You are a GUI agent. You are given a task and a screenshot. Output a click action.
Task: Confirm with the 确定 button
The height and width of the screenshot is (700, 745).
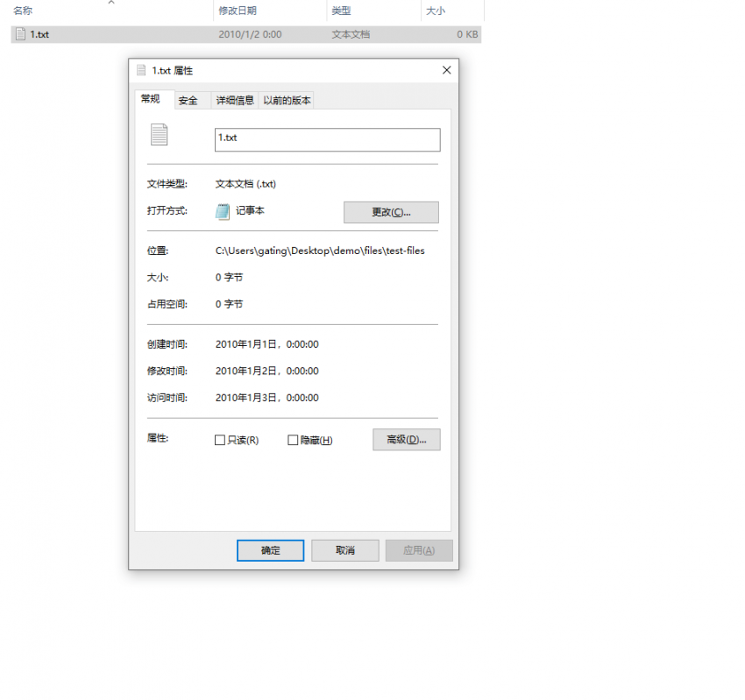coord(270,550)
